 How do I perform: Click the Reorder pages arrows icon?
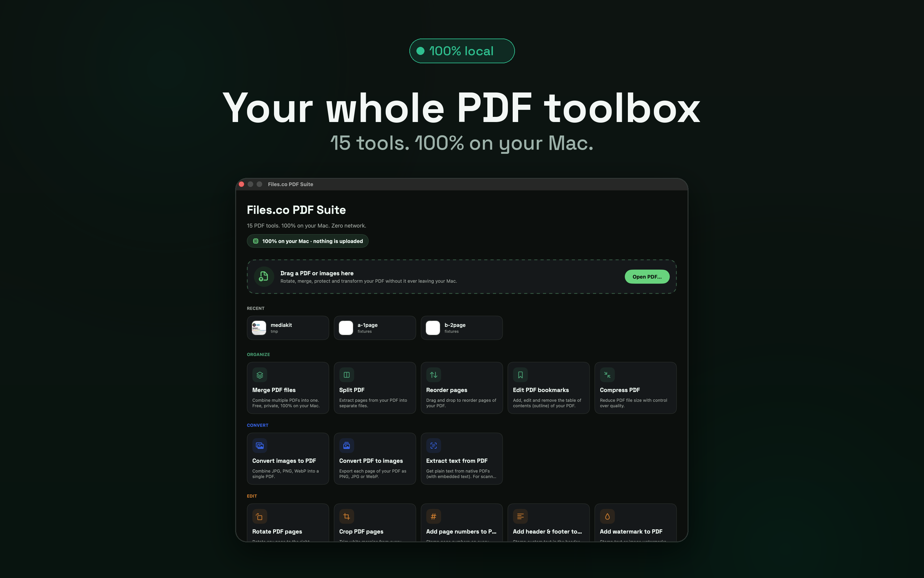tap(433, 375)
